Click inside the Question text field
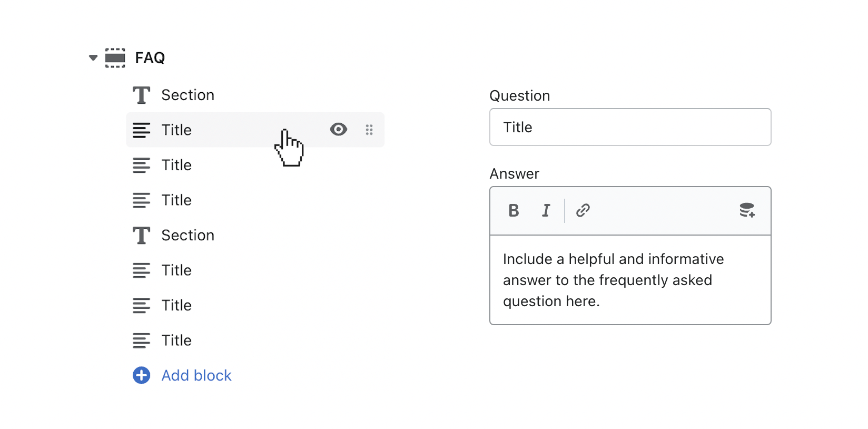 coord(630,127)
